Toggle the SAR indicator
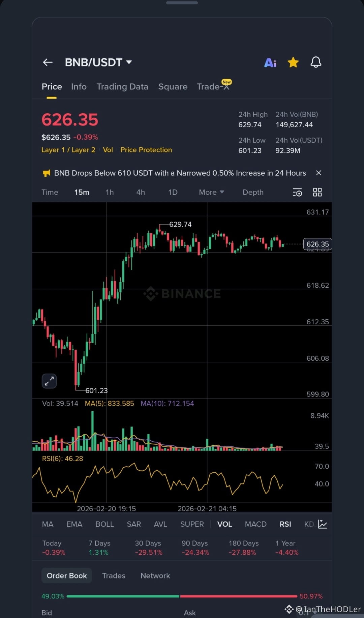Image resolution: width=364 pixels, height=618 pixels. pos(134,524)
